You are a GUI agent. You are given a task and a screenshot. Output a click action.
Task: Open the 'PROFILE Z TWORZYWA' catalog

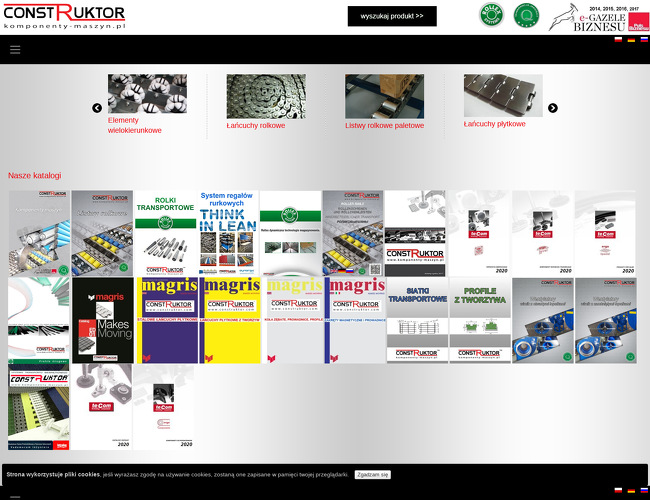tap(480, 320)
